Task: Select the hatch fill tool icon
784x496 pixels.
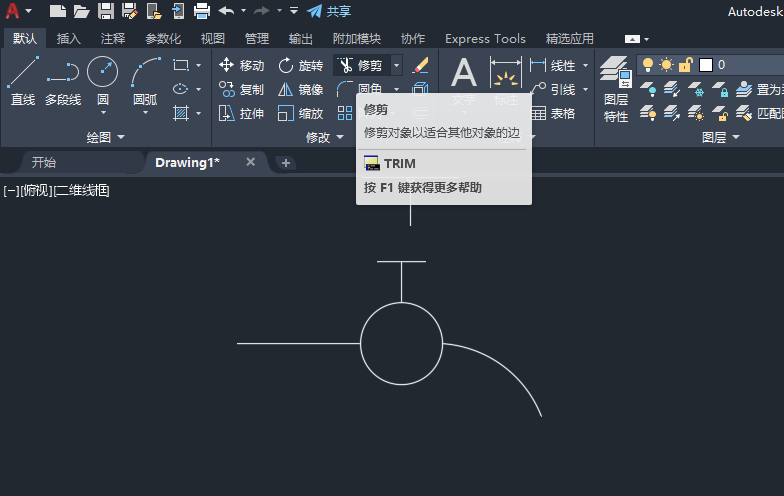Action: pos(180,113)
